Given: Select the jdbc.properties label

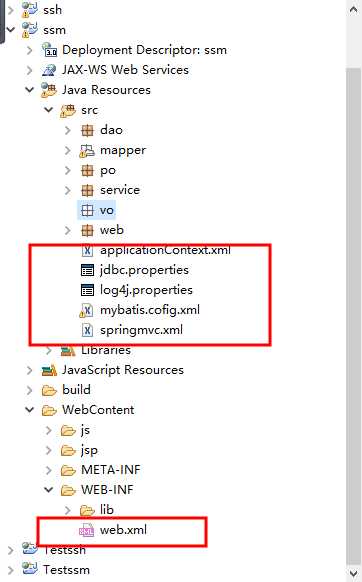Looking at the screenshot, I should [144, 270].
